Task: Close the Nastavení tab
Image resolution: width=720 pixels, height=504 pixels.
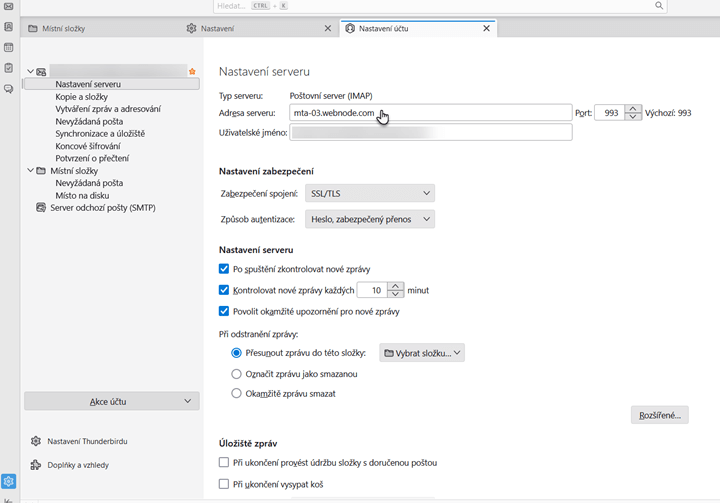Action: coord(328,28)
